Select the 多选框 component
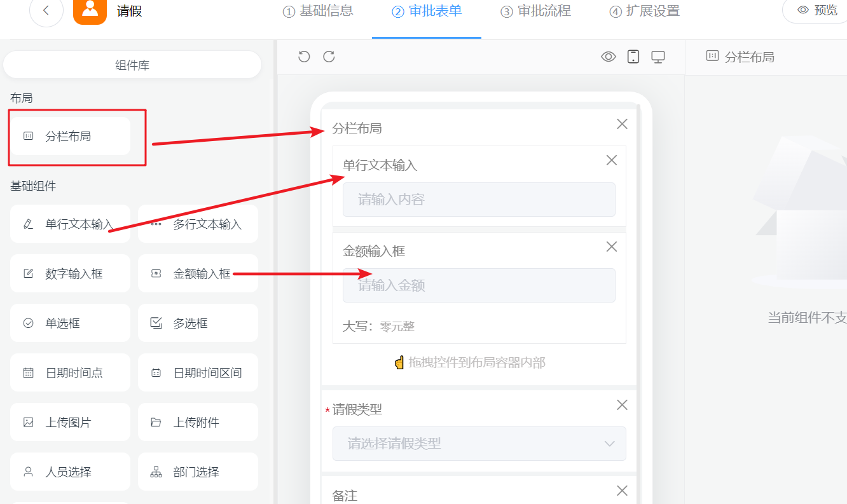847x504 pixels. click(x=198, y=323)
